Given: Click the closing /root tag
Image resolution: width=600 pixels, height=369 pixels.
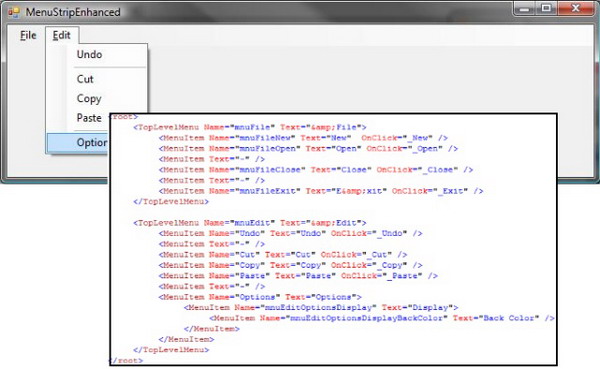Looking at the screenshot, I should pos(127,360).
